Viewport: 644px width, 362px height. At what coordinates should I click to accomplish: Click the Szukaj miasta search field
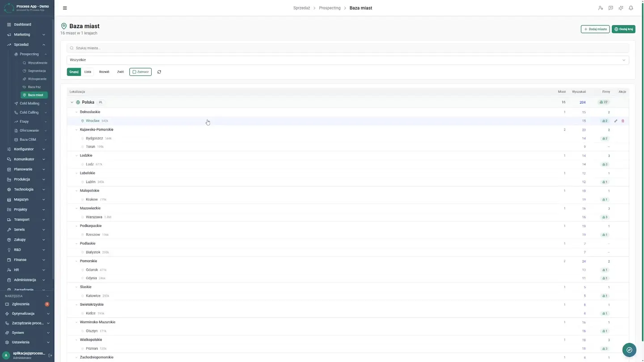click(348, 48)
